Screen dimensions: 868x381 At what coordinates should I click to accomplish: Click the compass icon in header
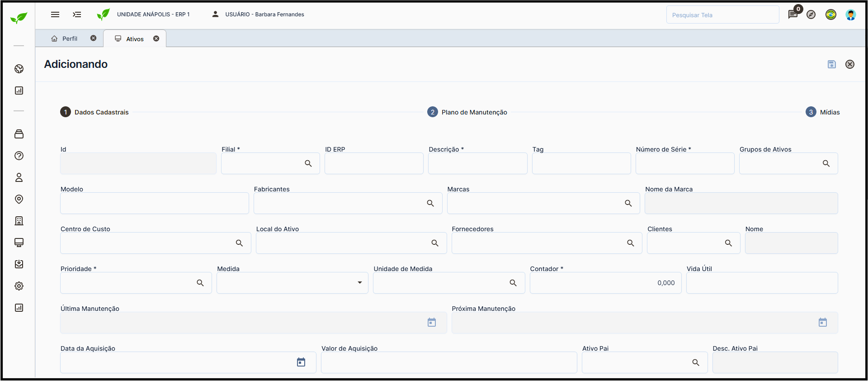point(811,14)
